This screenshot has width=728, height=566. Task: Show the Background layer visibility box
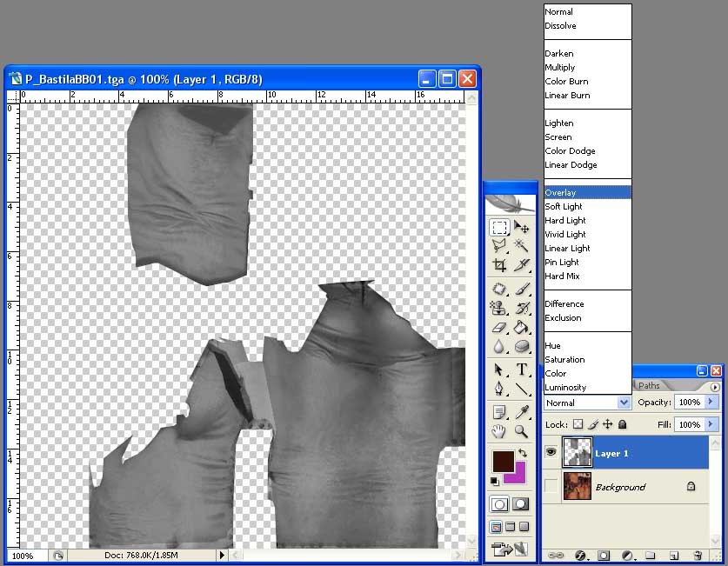click(x=551, y=486)
